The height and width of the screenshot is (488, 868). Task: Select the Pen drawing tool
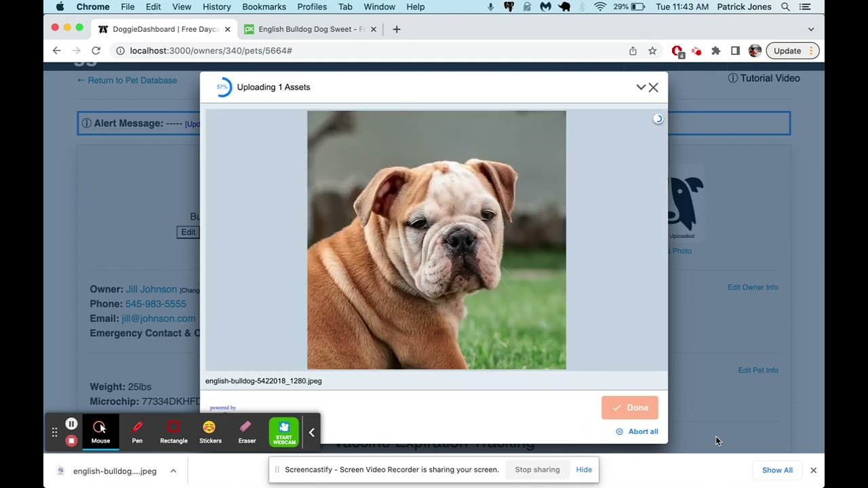137,432
